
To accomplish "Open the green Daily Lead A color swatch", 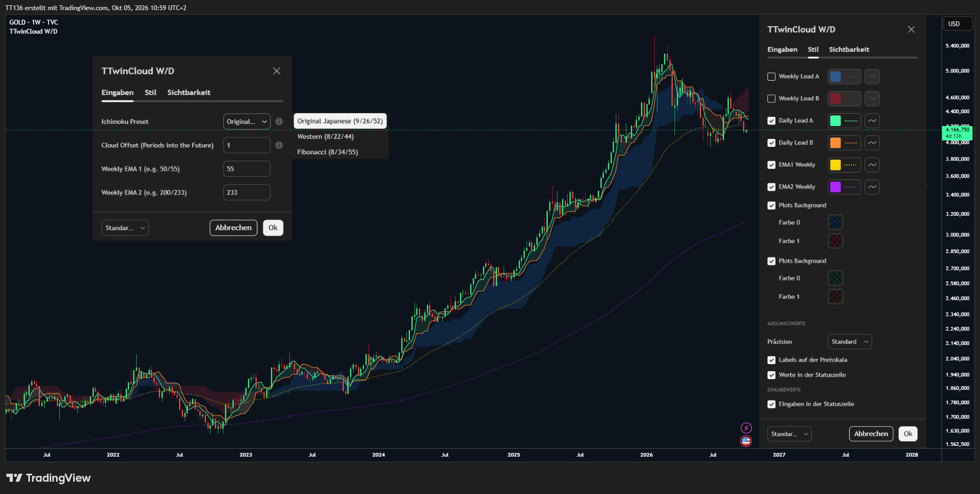I will [x=835, y=121].
